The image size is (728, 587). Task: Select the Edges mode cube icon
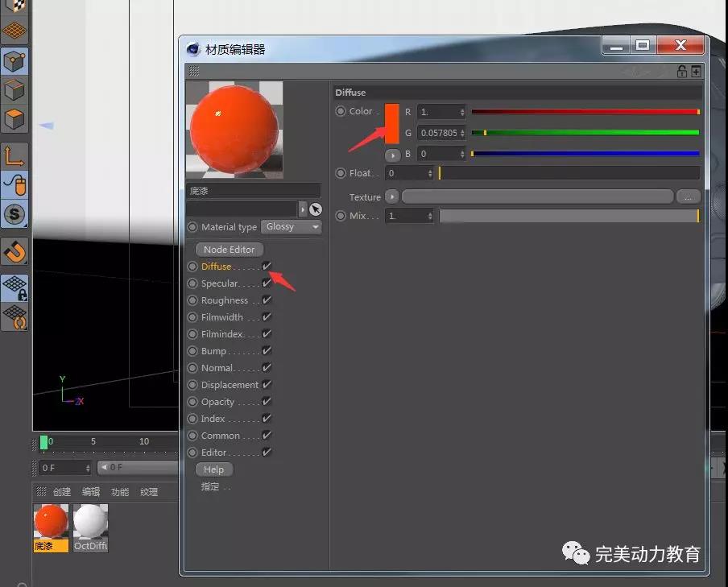[x=14, y=90]
